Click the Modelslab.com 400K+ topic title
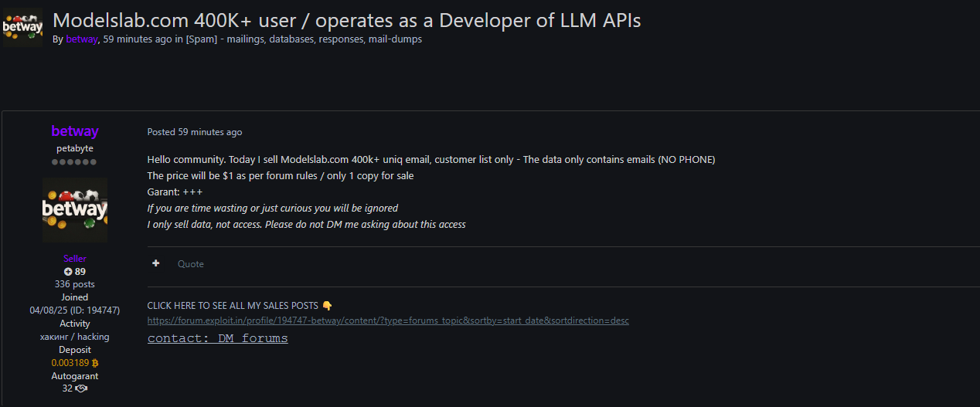 [x=347, y=20]
